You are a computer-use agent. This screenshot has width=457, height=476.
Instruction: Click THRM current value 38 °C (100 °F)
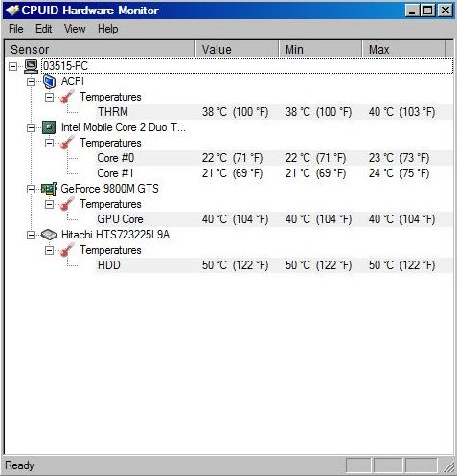pos(235,112)
